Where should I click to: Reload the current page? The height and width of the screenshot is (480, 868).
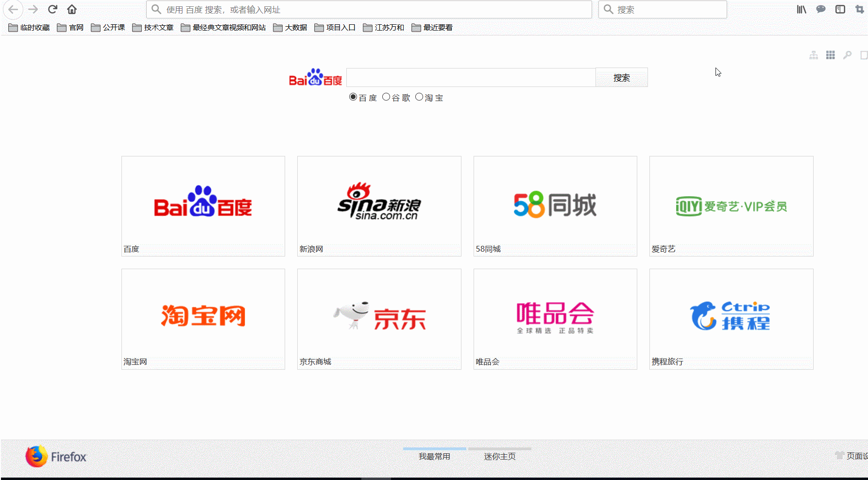pyautogui.click(x=52, y=9)
